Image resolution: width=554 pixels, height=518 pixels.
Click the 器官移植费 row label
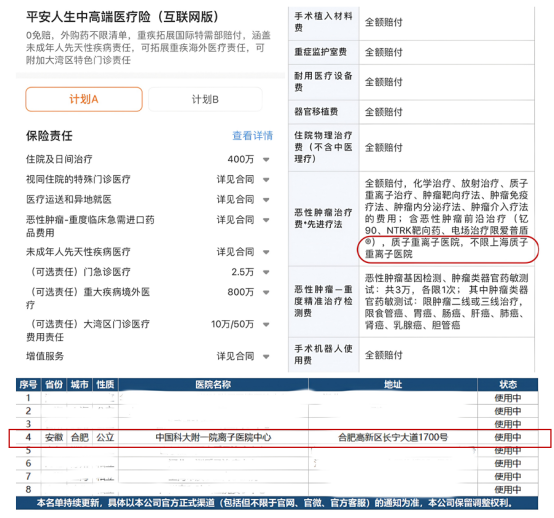(x=316, y=112)
